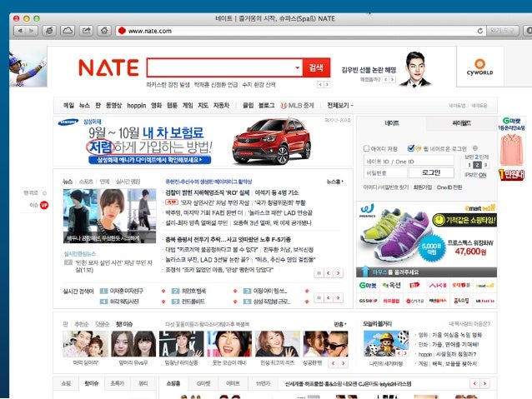The height and width of the screenshot is (399, 532).
Task: Click up arrow icon in shoe ad bar
Action: click(365, 272)
